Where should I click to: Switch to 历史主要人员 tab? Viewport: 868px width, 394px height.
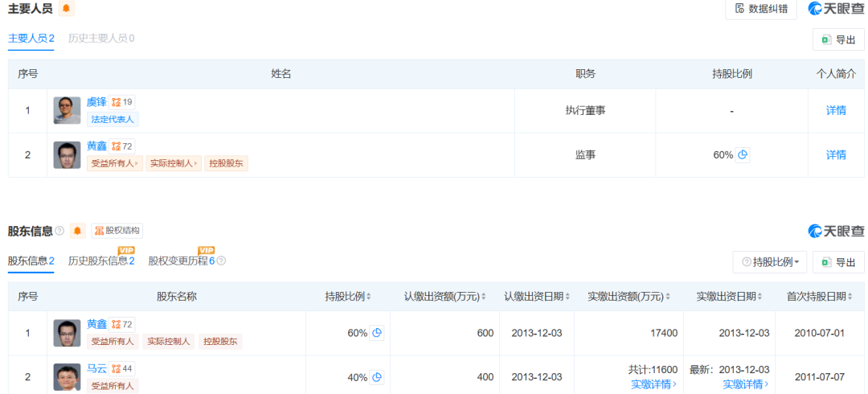click(100, 38)
